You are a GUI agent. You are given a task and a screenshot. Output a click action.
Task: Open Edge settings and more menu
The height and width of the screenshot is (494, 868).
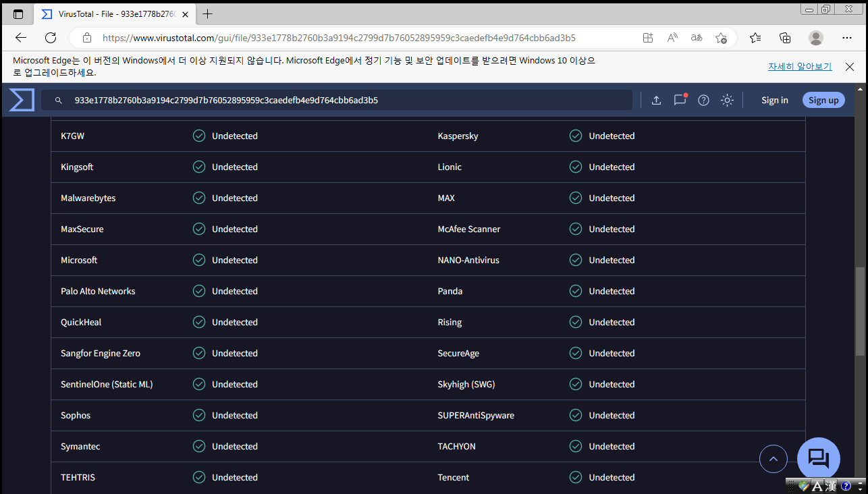[x=847, y=38]
